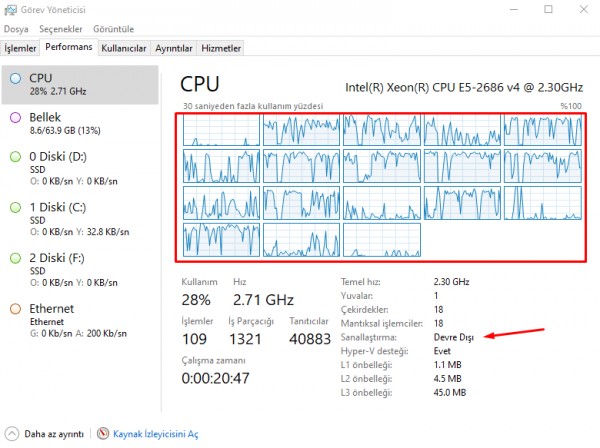Click the 0:00:20:47 uptime value

point(215,378)
